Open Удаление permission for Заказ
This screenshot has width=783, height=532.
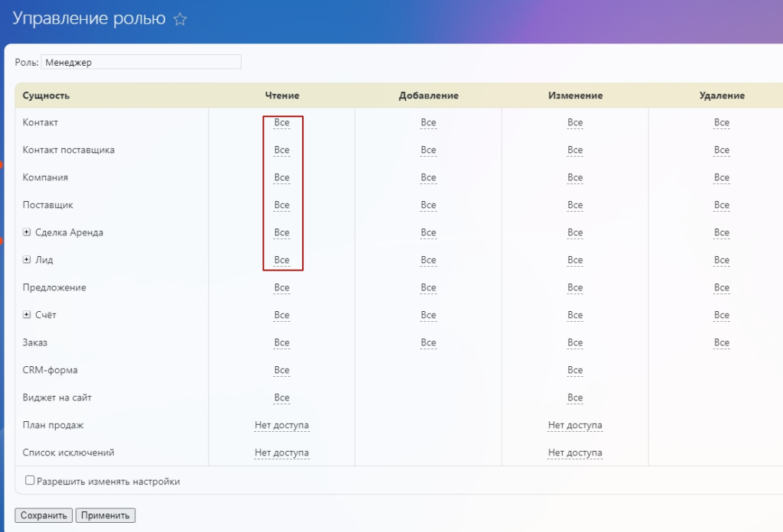(722, 342)
